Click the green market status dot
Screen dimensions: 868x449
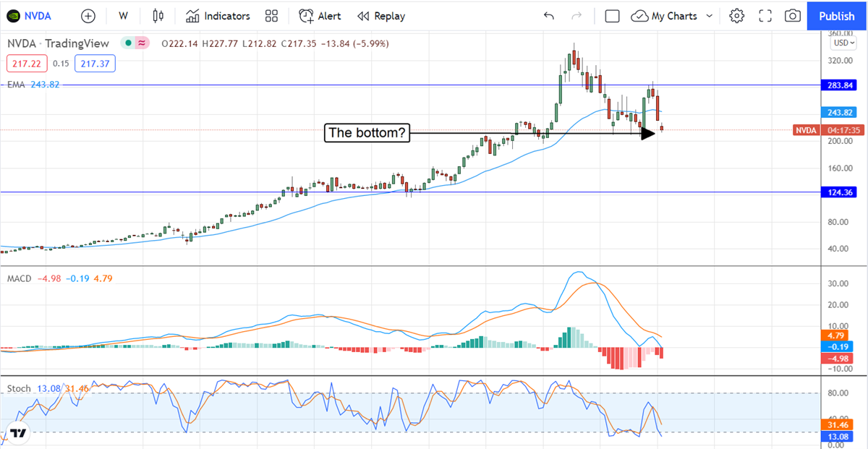(128, 43)
